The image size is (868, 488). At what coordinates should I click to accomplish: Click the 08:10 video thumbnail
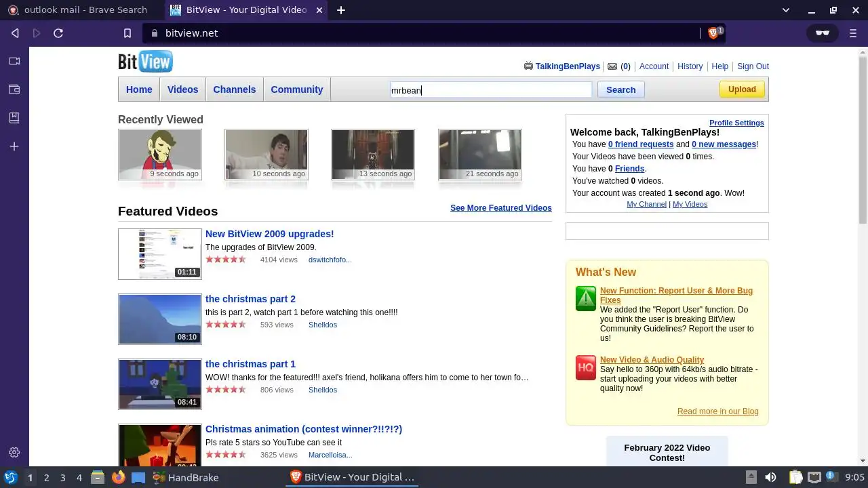click(x=160, y=319)
